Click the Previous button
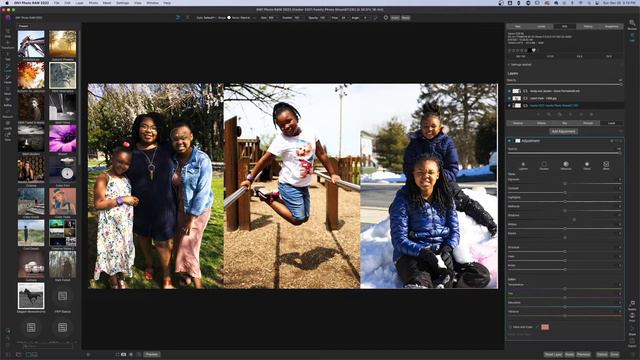This screenshot has width=640, height=360. (583, 355)
